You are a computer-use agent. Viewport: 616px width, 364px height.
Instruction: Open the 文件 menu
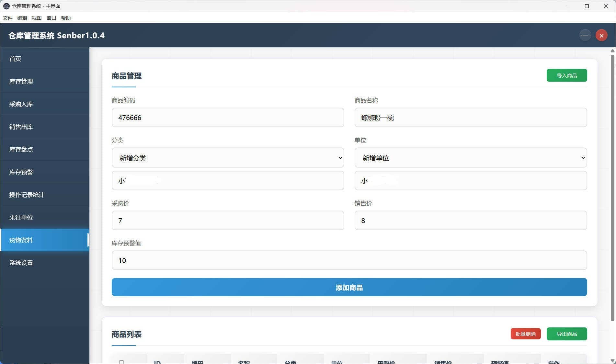coord(7,18)
